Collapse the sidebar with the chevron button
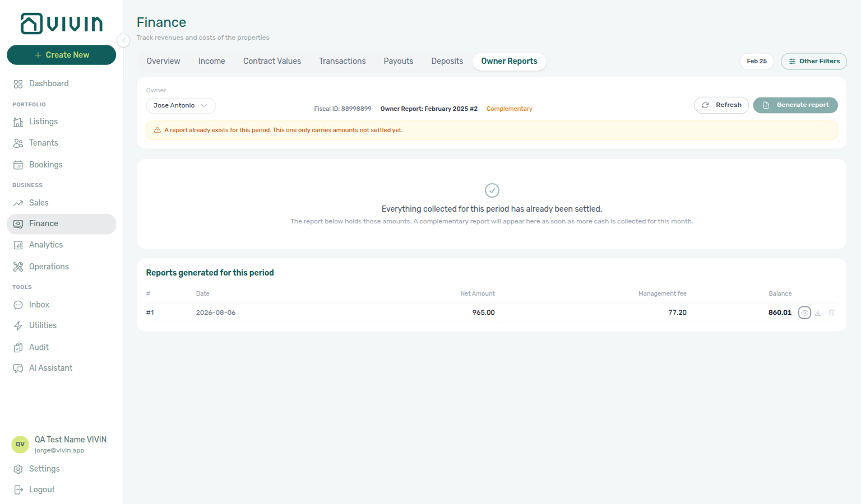This screenshot has height=504, width=861. tap(123, 40)
